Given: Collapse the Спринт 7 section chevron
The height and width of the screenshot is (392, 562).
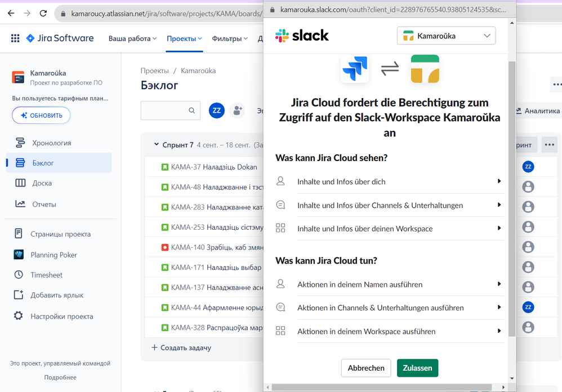Looking at the screenshot, I should point(157,144).
